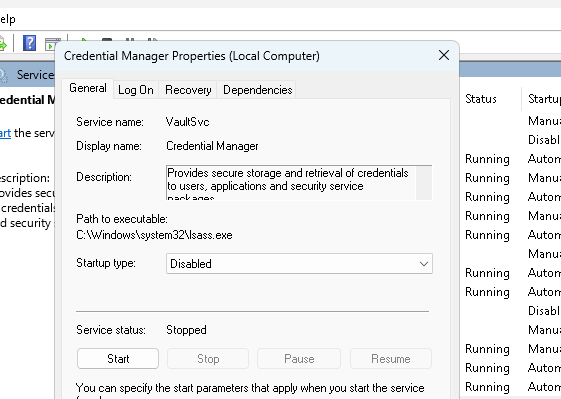
Task: Click the Startup Type column header in Services
Action: click(x=544, y=99)
